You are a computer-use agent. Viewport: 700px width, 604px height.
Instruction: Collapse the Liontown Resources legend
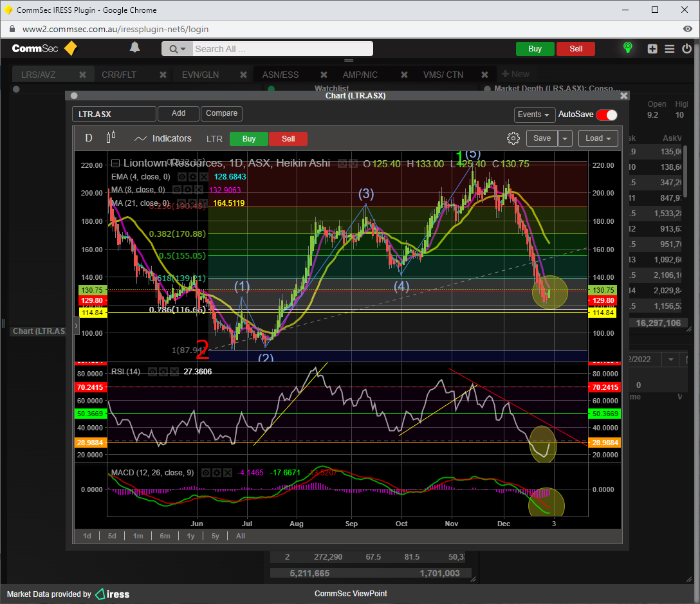116,163
